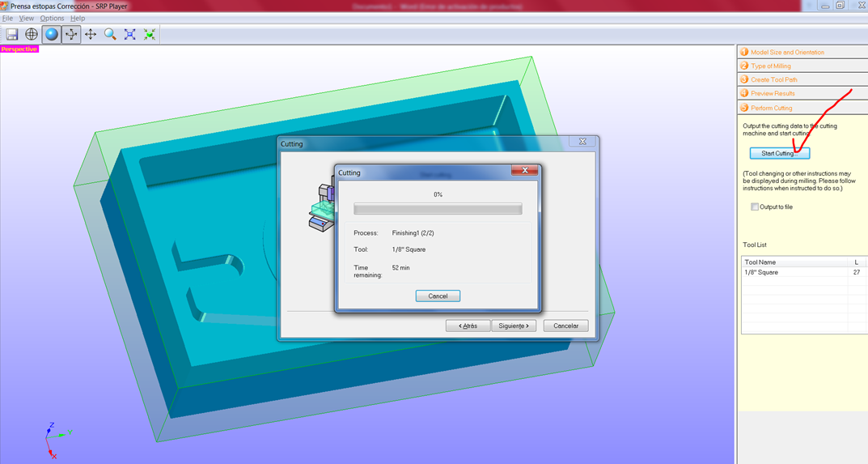Image resolution: width=868 pixels, height=464 pixels.
Task: Open step 2 Type of Milling
Action: pyautogui.click(x=802, y=66)
